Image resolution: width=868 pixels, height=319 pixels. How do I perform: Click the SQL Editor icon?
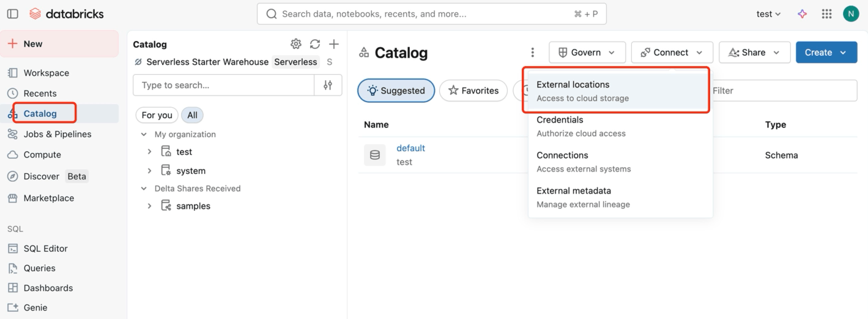pyautogui.click(x=12, y=249)
